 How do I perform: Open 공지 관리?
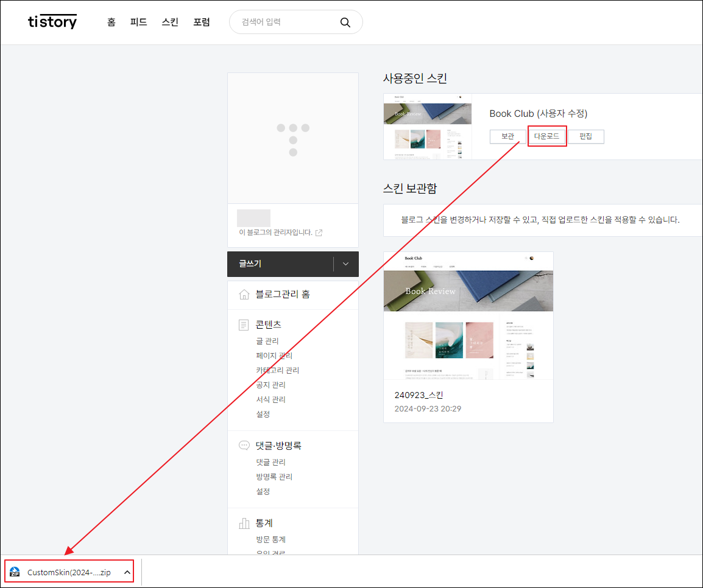pyautogui.click(x=270, y=385)
